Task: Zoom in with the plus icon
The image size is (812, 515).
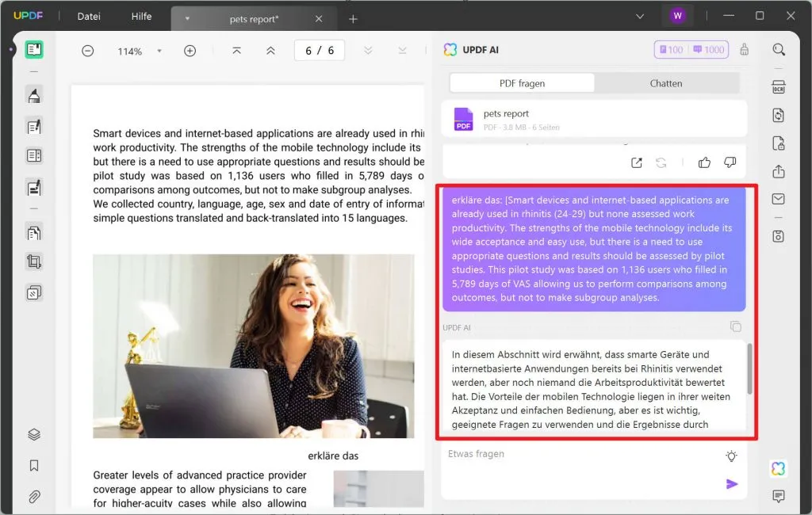Action: [x=190, y=51]
